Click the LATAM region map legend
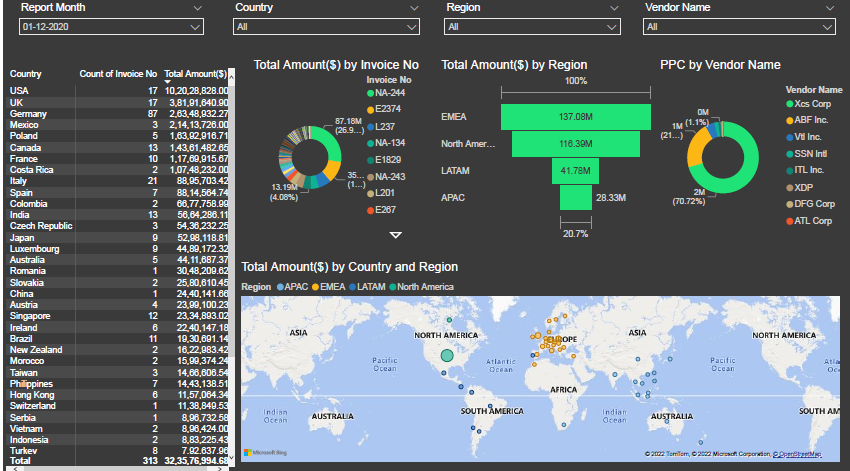This screenshot has height=471, width=850. (367, 287)
